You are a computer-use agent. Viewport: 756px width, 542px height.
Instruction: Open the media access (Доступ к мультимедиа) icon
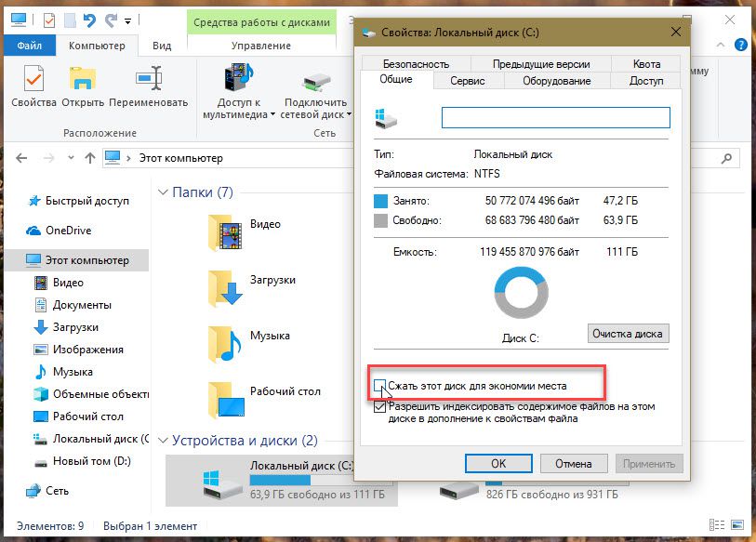[239, 82]
